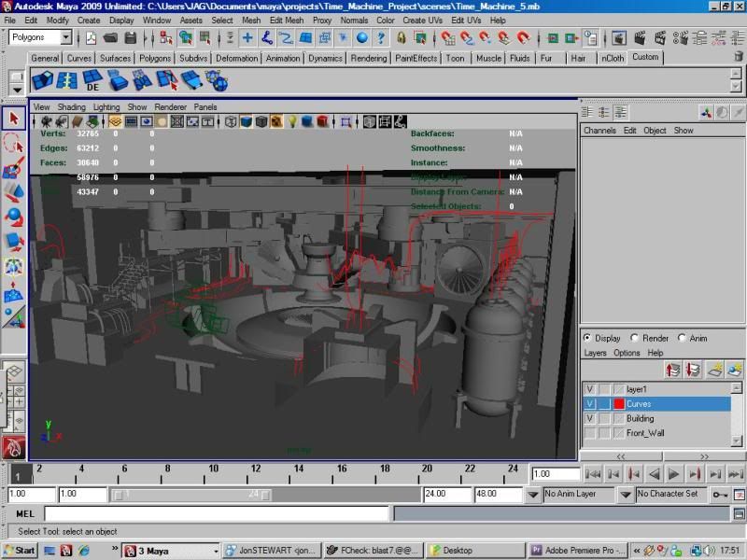
Task: Select the Render layer radio button
Action: [636, 338]
